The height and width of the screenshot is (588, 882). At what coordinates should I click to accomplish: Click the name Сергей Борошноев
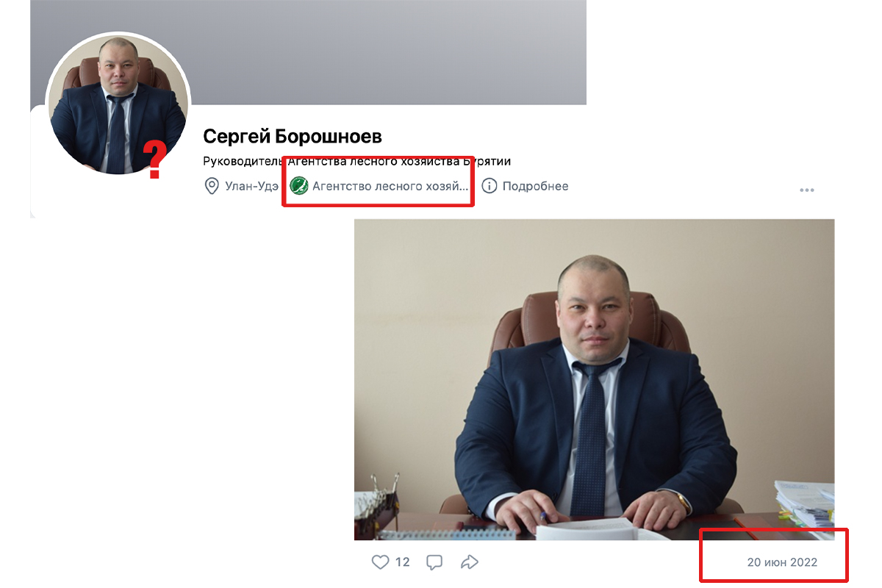coord(293,136)
